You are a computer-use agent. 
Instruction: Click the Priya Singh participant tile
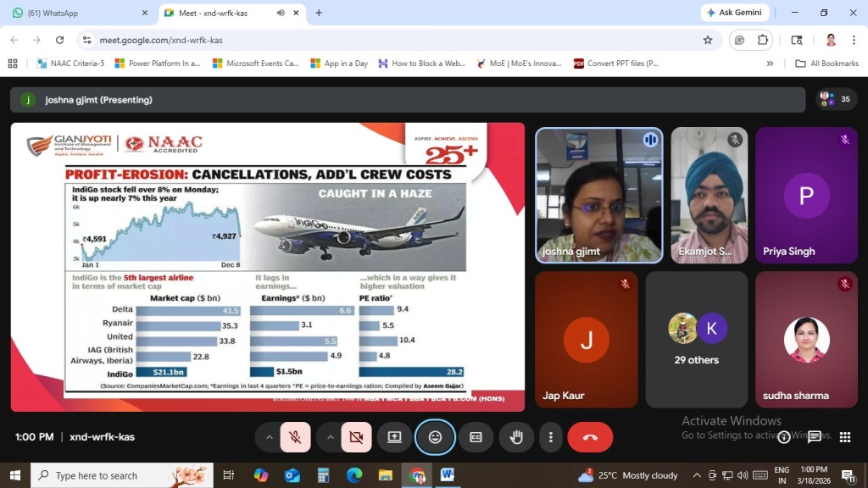(806, 196)
